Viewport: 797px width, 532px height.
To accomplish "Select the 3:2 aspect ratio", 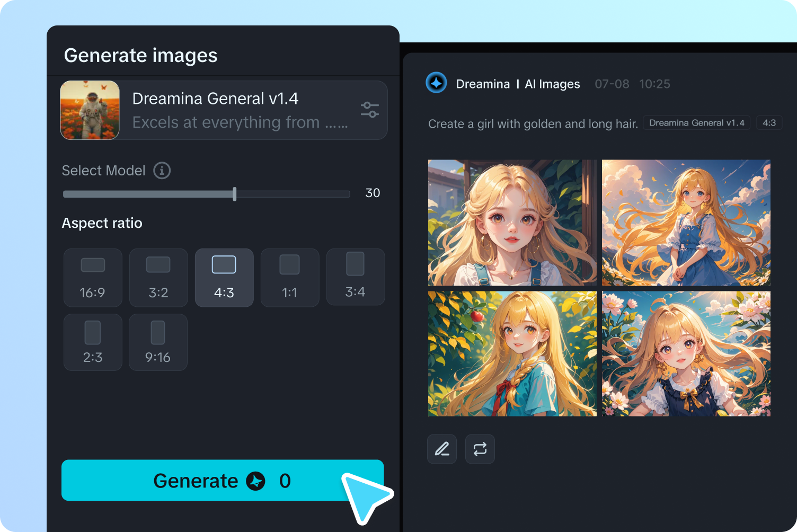I will coord(158,278).
